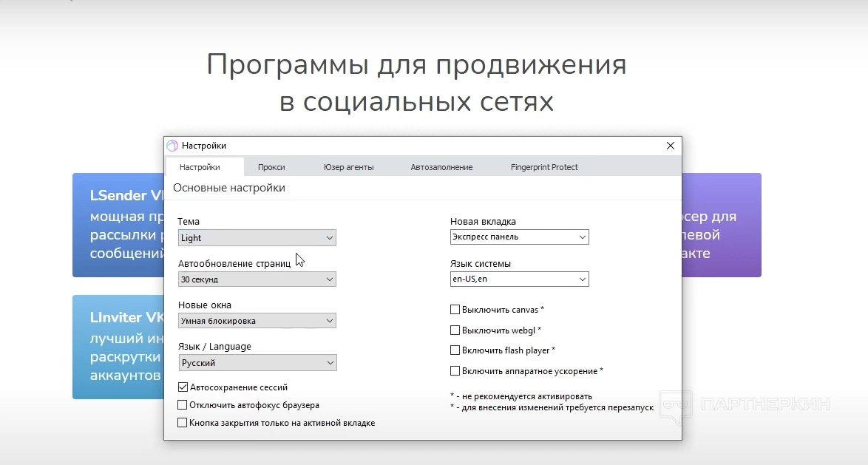Expand the Новая вкладка dropdown
The image size is (868, 465).
coord(519,237)
